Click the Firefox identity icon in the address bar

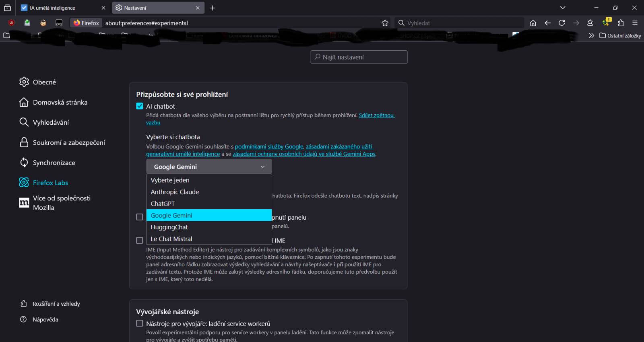(x=86, y=23)
